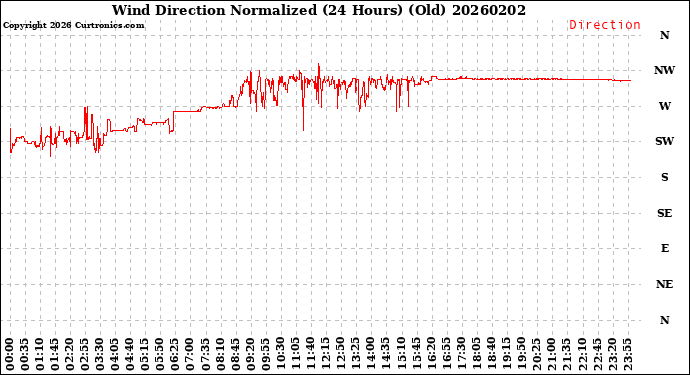Click the '18:40' time axis label
690x375 pixels.
[492, 355]
